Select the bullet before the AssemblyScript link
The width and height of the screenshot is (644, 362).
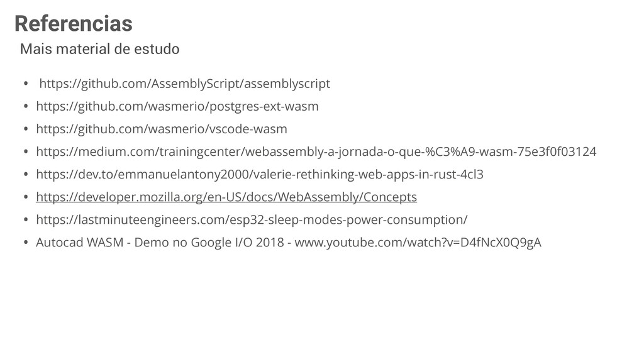pyautogui.click(x=26, y=84)
